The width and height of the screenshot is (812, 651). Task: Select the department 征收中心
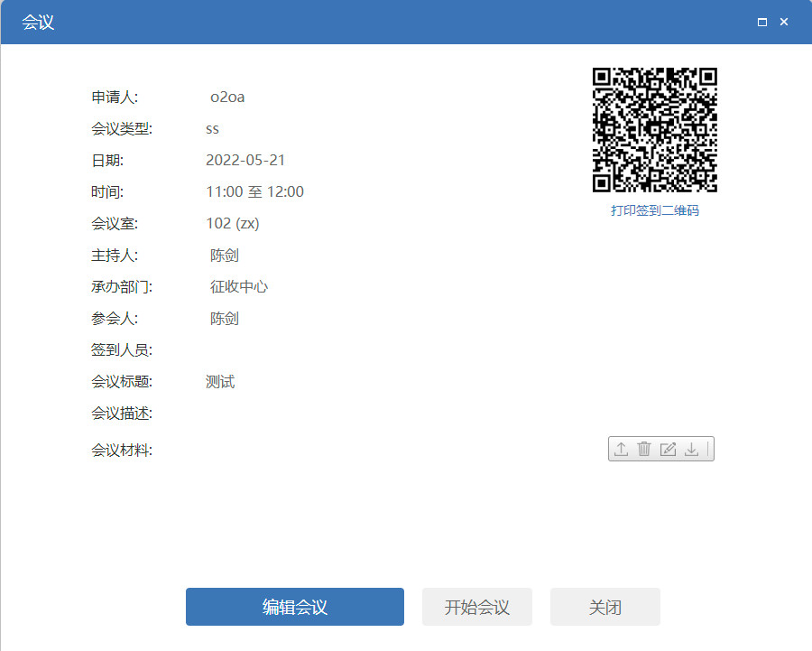click(239, 286)
